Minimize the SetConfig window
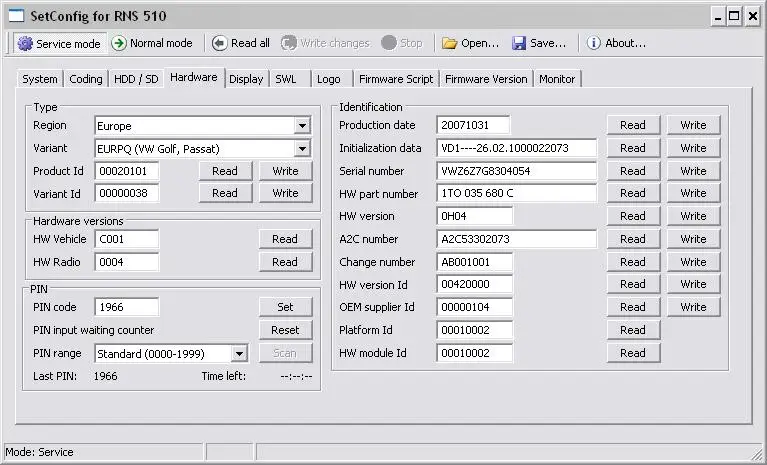 (718, 17)
